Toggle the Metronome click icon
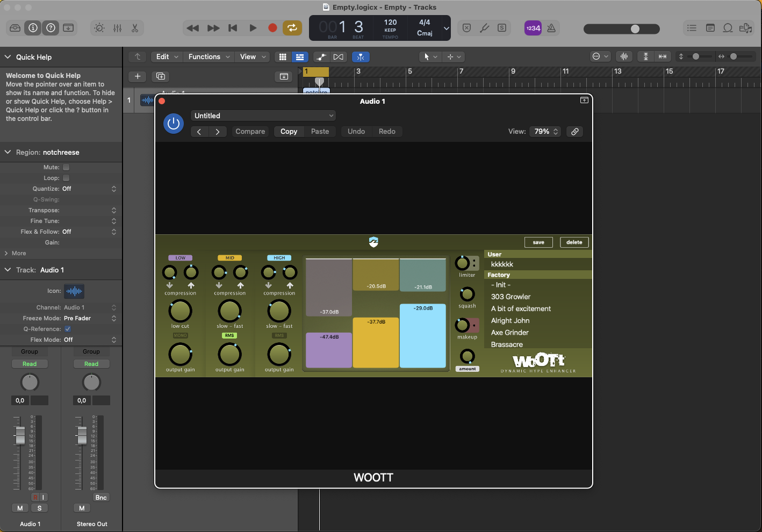762x532 pixels. tap(551, 28)
